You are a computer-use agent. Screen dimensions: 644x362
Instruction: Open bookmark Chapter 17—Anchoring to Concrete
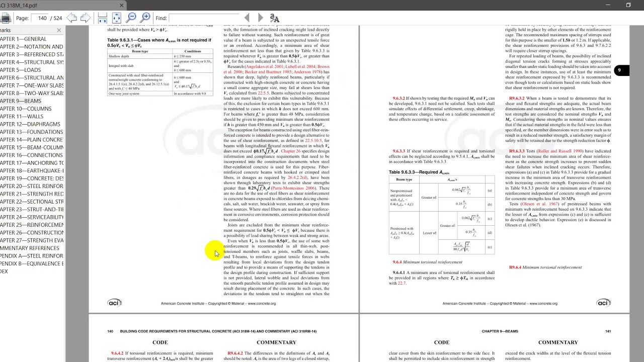32,163
